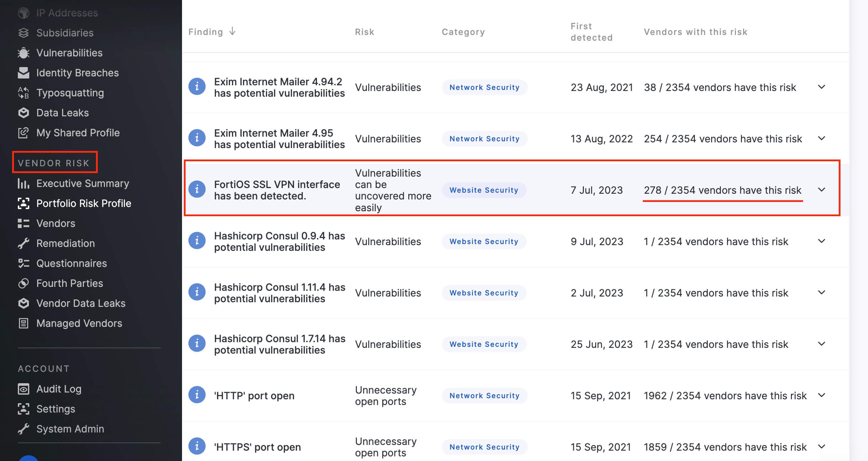The height and width of the screenshot is (461, 868).
Task: Open Portfolio Risk Profile in the sidebar
Action: point(84,203)
